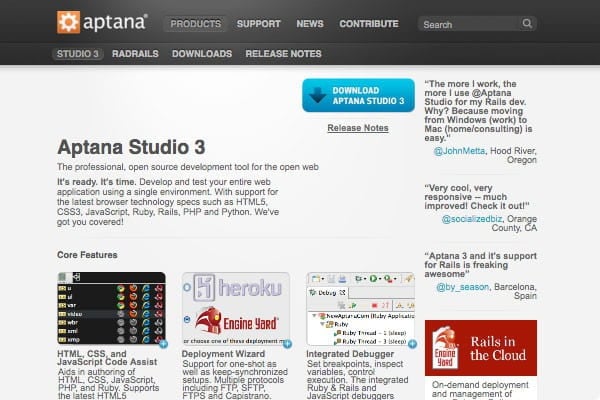Open Release Notes in sub-navigation
This screenshot has height=400, width=600.
click(x=284, y=54)
